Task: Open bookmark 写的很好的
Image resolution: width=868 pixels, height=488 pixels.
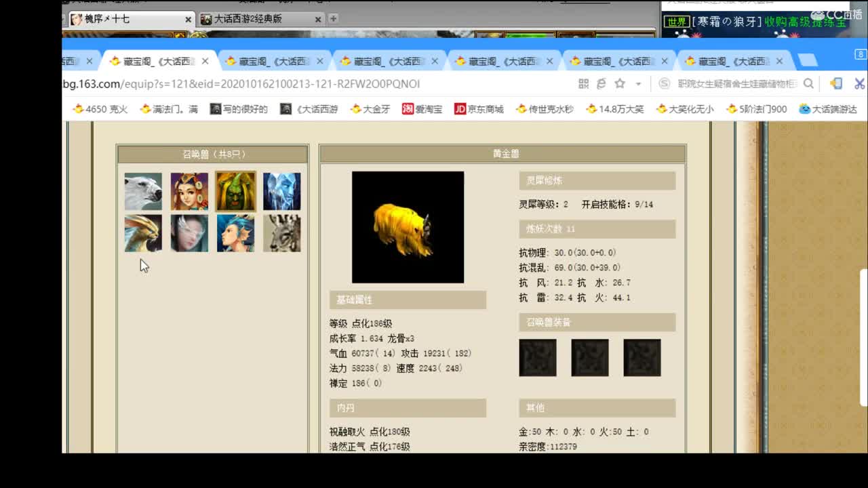Action: coord(239,109)
